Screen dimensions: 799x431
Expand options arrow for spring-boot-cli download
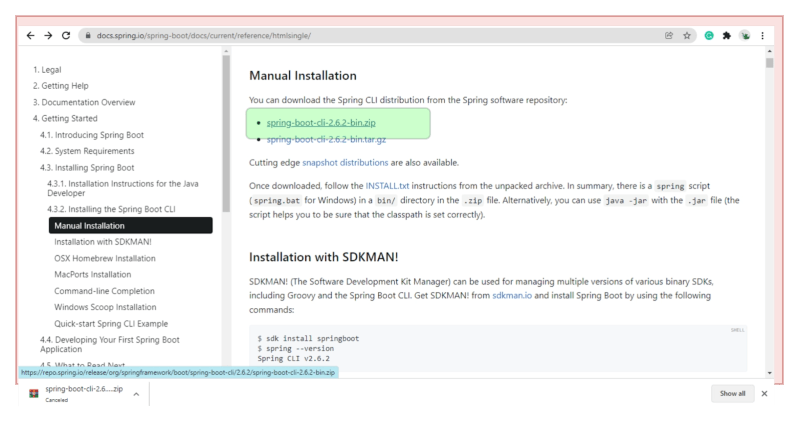[136, 394]
